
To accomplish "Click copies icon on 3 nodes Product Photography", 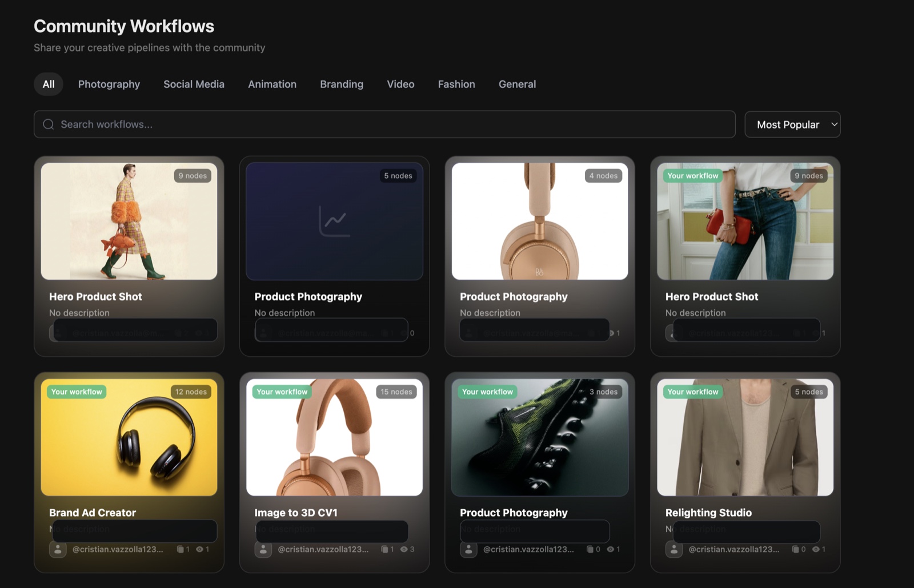I will pyautogui.click(x=591, y=549).
